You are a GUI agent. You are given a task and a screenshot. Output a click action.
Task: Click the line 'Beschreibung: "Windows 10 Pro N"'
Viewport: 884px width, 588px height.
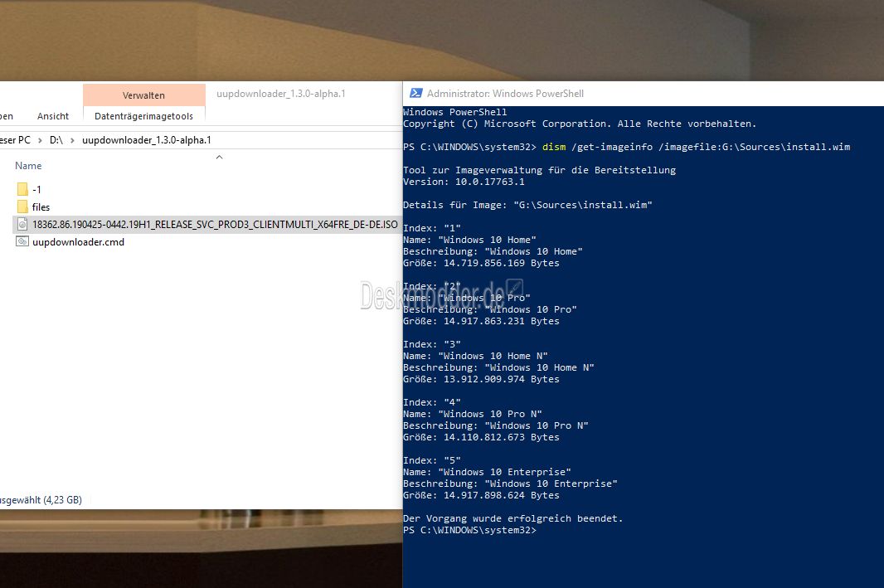(496, 425)
